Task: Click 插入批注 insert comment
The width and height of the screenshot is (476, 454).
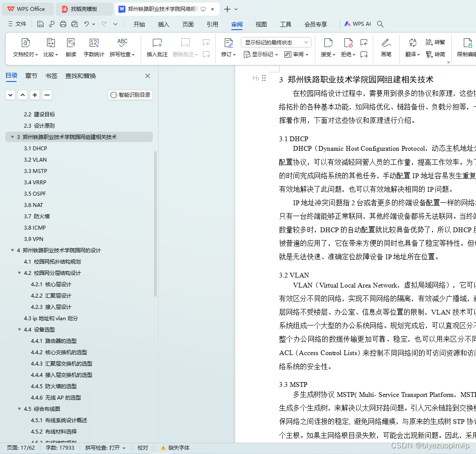Action: click(157, 47)
